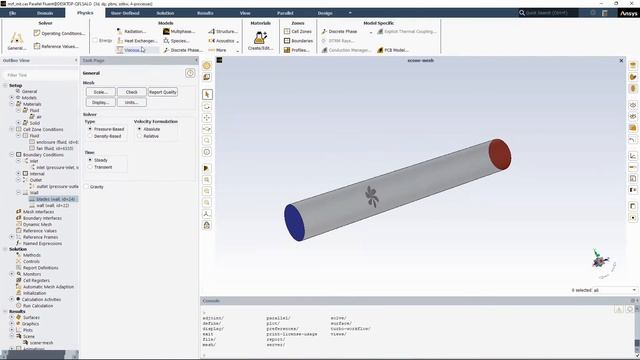Screen dimensions: 640x360
Task: Click the Units... button
Action: [131, 102]
